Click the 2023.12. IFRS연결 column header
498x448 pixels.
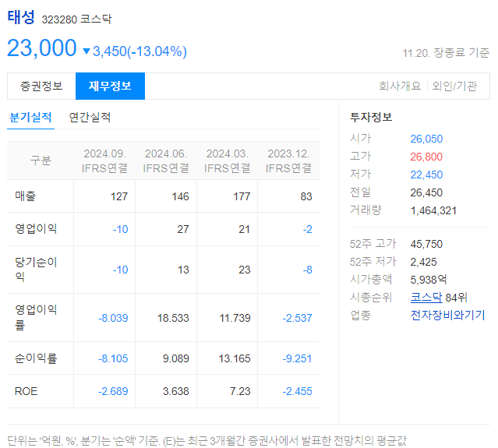288,161
